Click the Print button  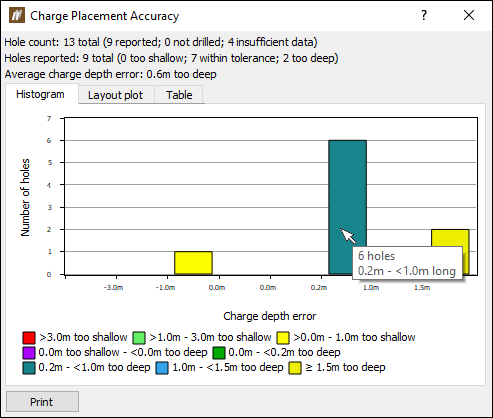[x=42, y=401]
